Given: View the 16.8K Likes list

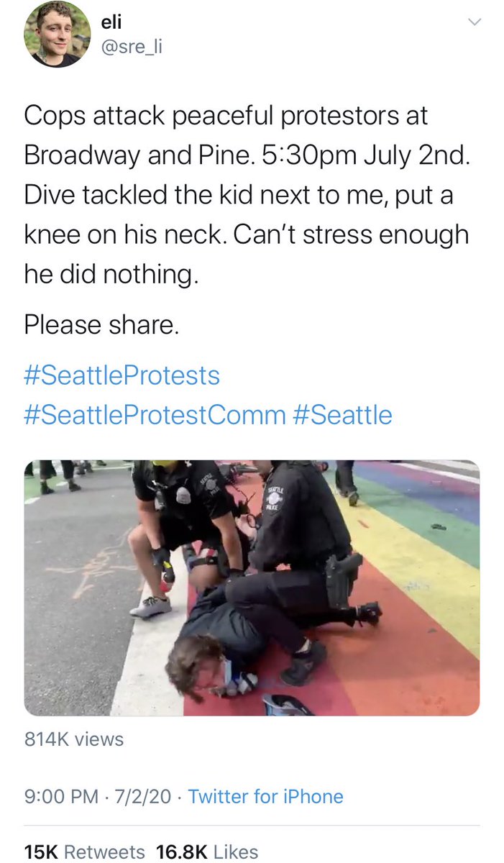Looking at the screenshot, I should click(207, 851).
